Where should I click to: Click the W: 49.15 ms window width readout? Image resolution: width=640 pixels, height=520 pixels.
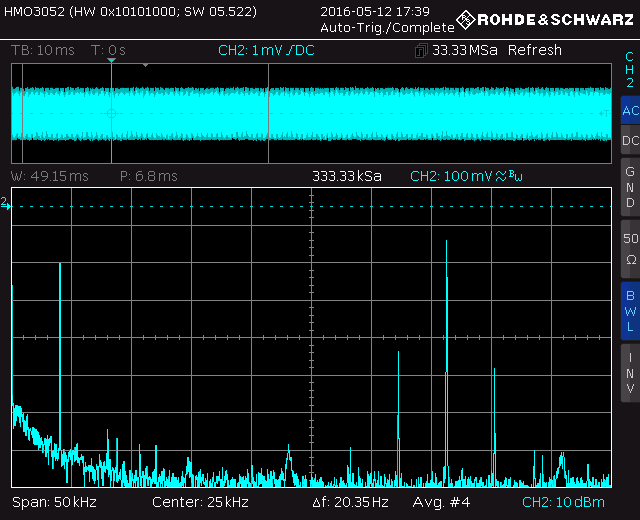tap(49, 176)
